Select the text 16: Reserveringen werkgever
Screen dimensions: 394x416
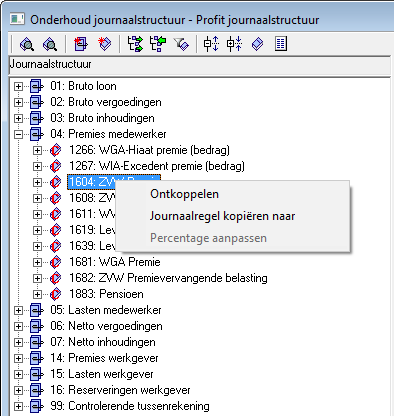coord(120,390)
